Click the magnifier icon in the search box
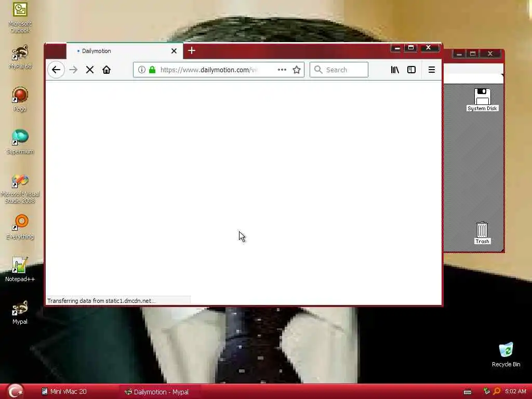Viewport: 532px width, 399px height. pyautogui.click(x=318, y=70)
